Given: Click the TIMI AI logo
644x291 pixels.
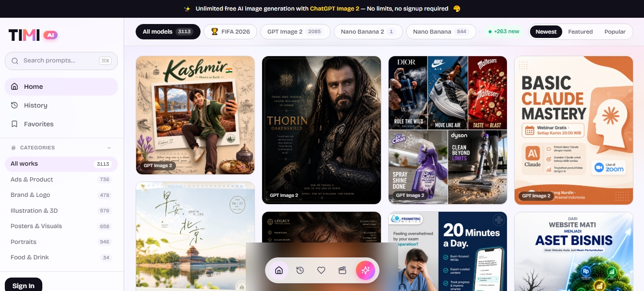Looking at the screenshot, I should [x=33, y=35].
